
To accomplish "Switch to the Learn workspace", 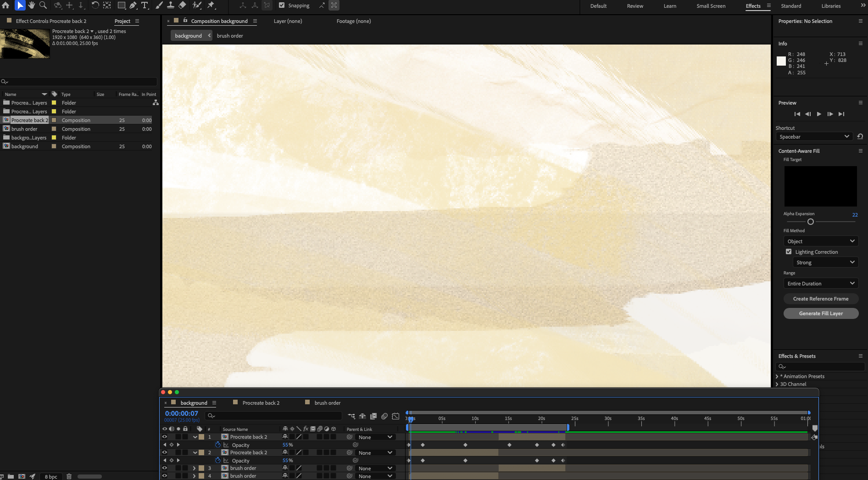I will 670,6.
